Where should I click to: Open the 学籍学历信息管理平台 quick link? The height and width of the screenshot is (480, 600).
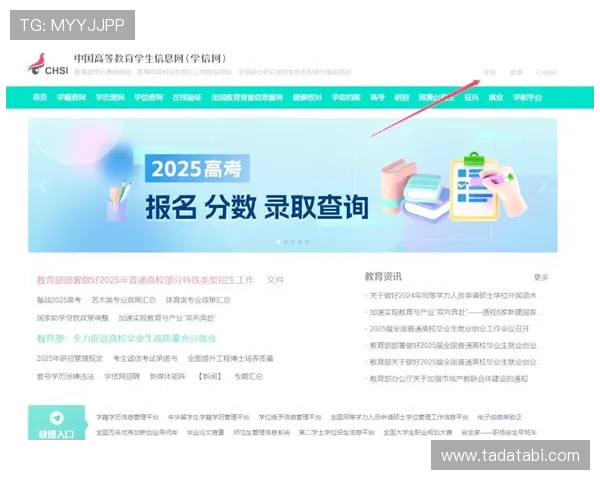click(x=127, y=417)
